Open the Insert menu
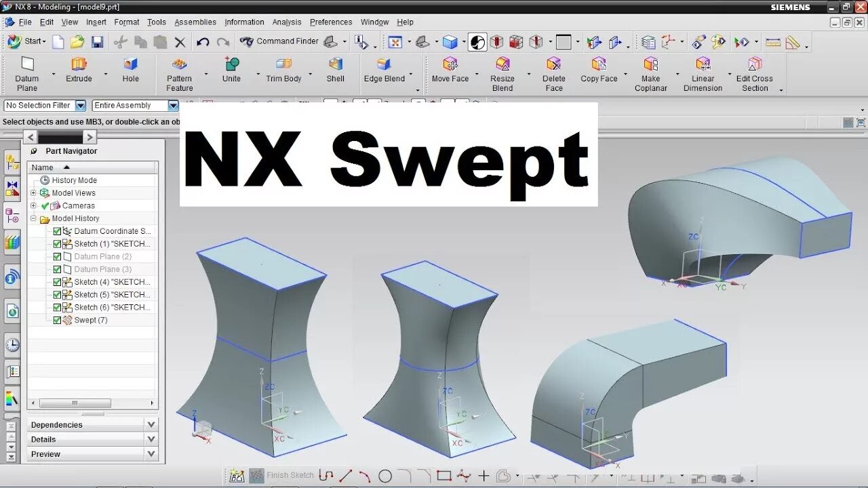The height and width of the screenshot is (488, 868). [x=96, y=22]
